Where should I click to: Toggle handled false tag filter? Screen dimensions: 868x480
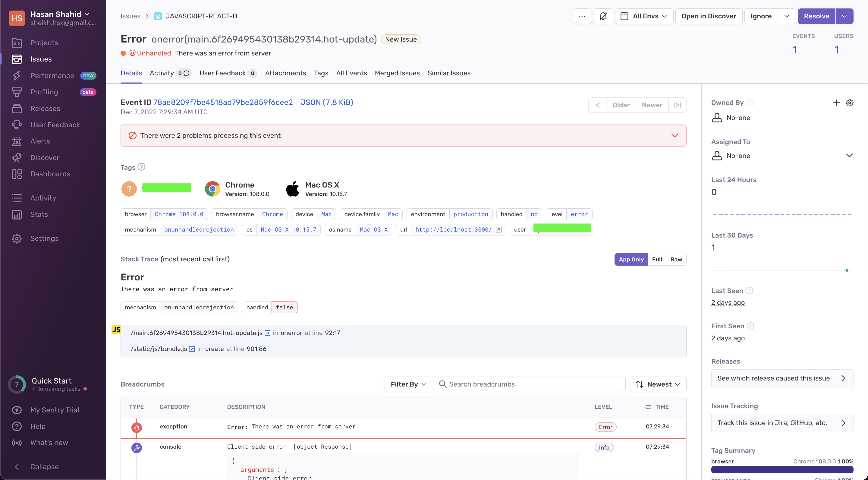[284, 307]
